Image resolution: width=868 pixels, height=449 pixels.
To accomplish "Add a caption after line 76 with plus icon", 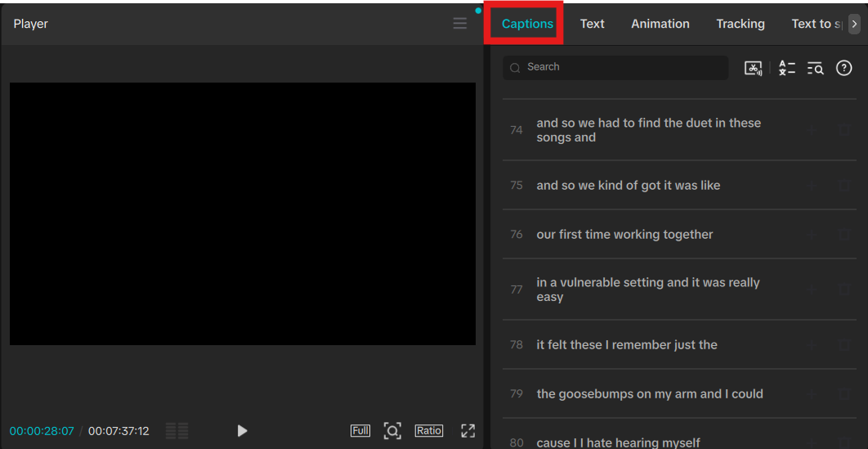I will 812,235.
